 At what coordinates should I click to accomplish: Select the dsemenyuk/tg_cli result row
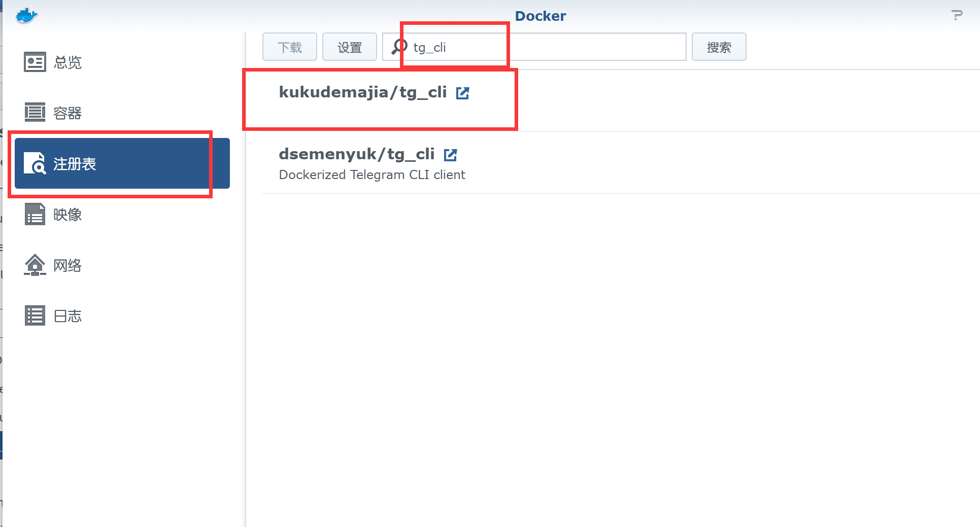(x=621, y=162)
